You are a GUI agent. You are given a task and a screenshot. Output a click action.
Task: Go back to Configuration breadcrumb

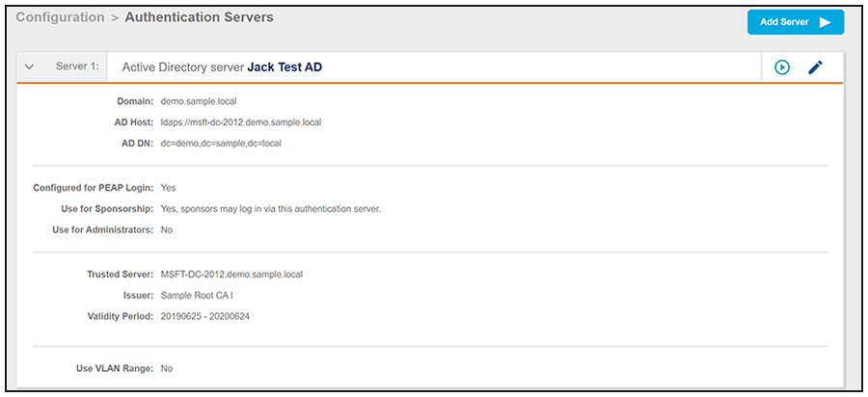(x=60, y=17)
